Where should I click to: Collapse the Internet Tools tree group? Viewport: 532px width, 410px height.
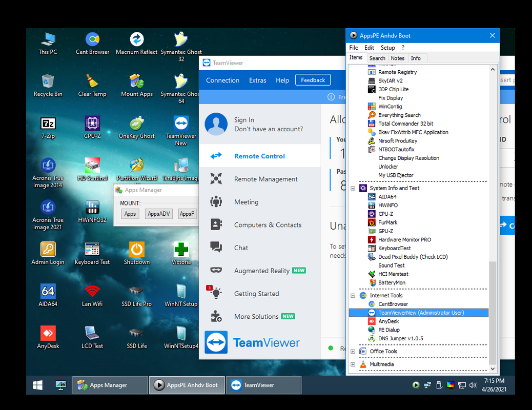point(353,296)
